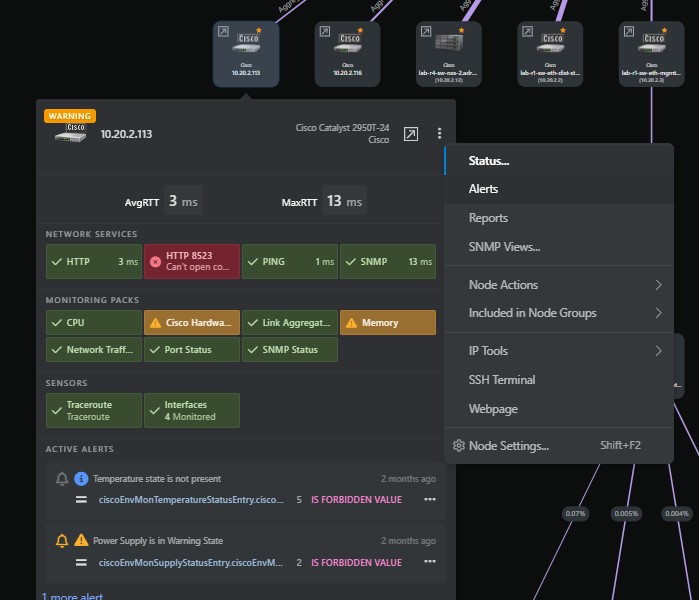Screen dimensions: 699x600
Task: Click the SNMP 13 ms service tile
Action: click(388, 262)
